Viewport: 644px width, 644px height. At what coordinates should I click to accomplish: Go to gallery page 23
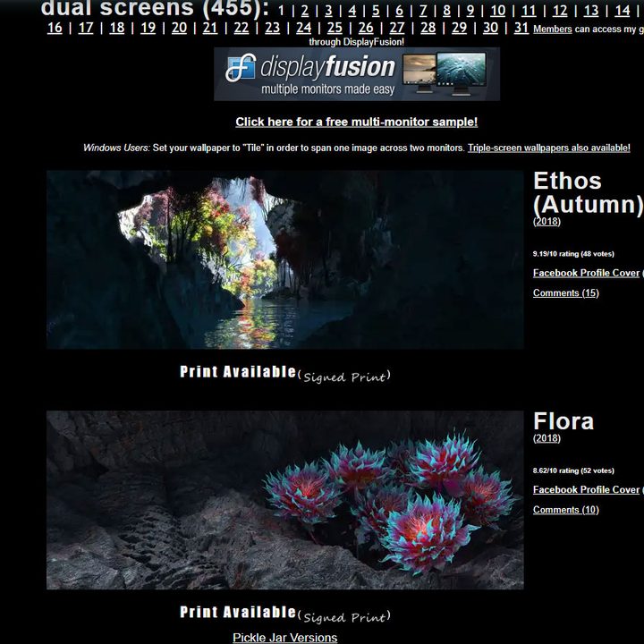272,28
